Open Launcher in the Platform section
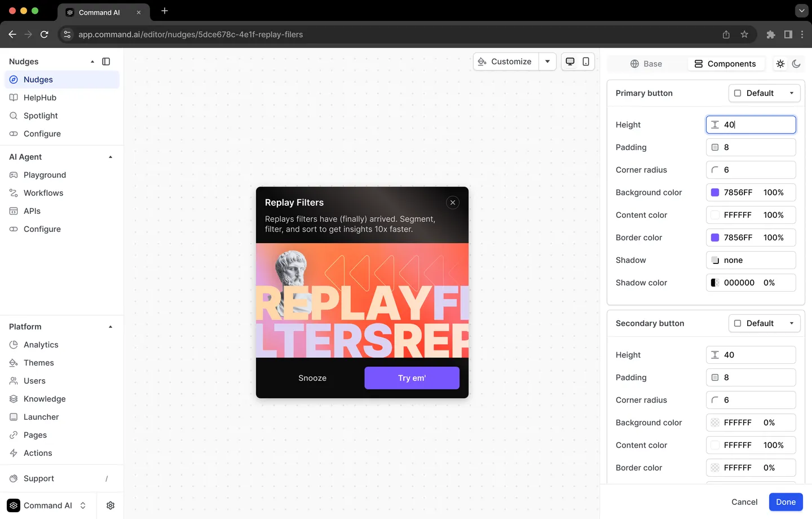Viewport: 812px width, 519px height. tap(62, 417)
